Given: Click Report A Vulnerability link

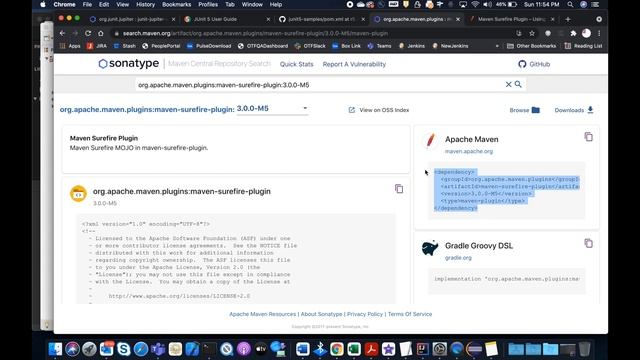Looking at the screenshot, I should click(354, 64).
